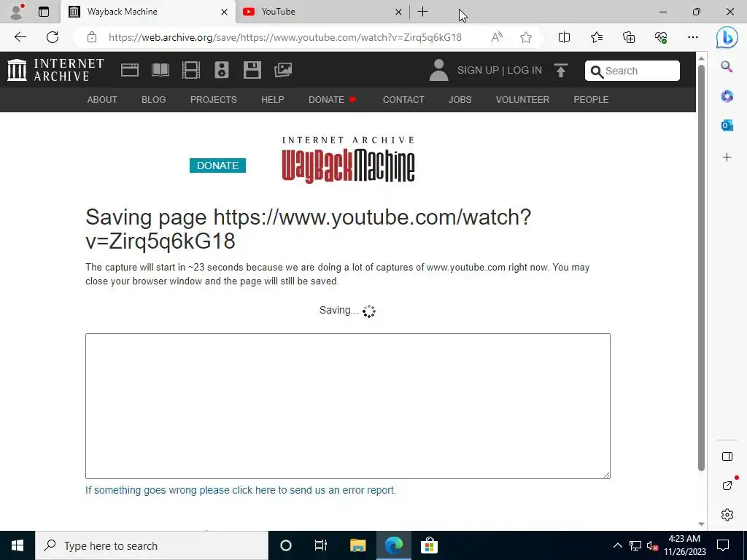This screenshot has height=560, width=747.
Task: Open the Software floppy disk icon
Action: 252,71
